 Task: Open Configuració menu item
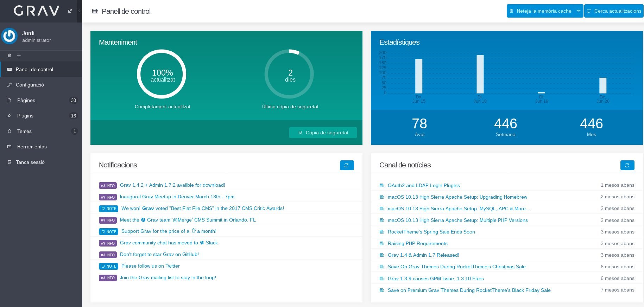click(41, 85)
